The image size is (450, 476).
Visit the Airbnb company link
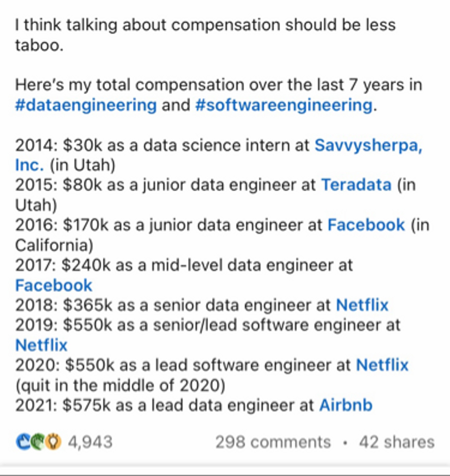point(346,405)
